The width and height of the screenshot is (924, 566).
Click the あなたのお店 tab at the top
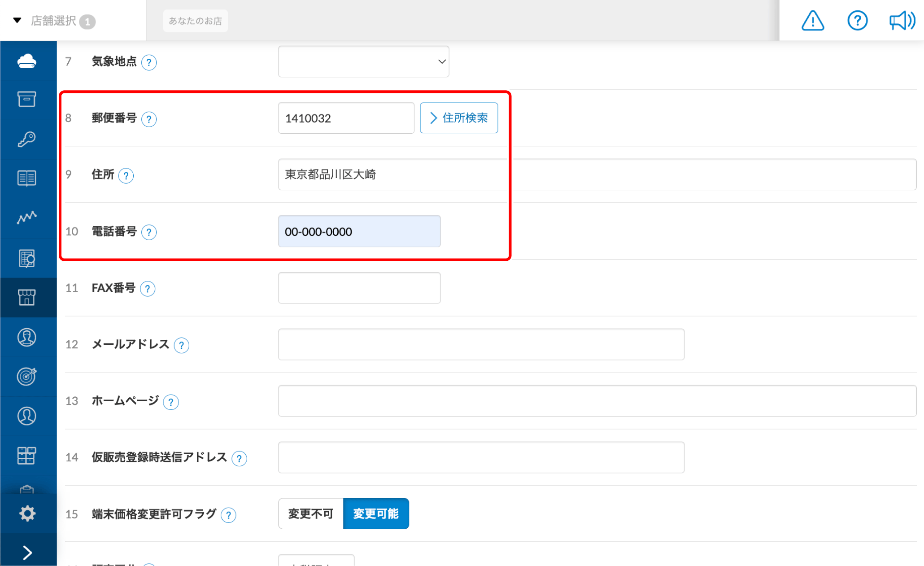point(195,20)
